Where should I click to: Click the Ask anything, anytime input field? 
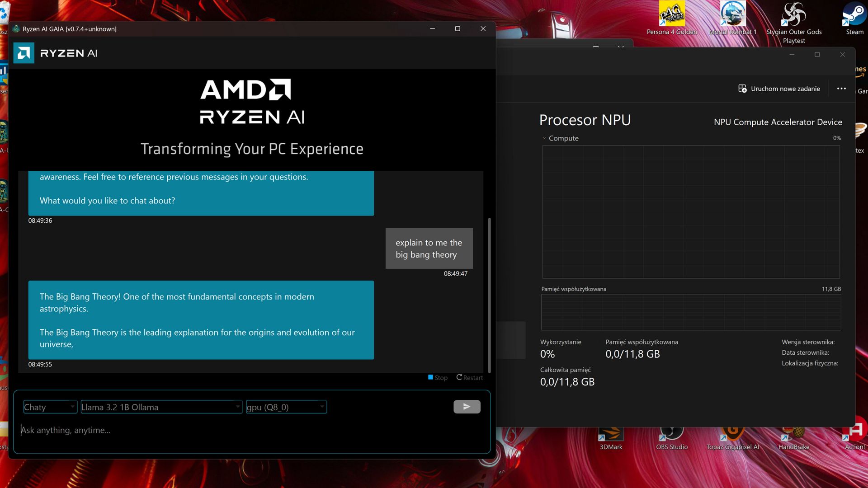coord(252,430)
